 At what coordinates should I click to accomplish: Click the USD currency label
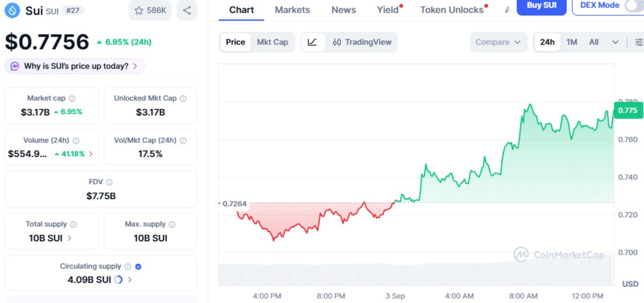pos(630,284)
